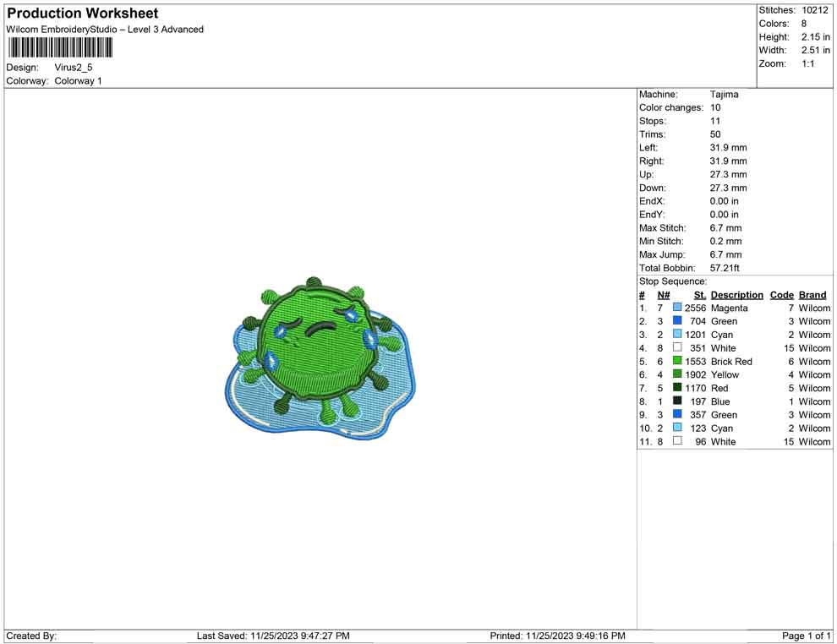
Task: Click the 'Colorway 1' value
Action: 78,80
